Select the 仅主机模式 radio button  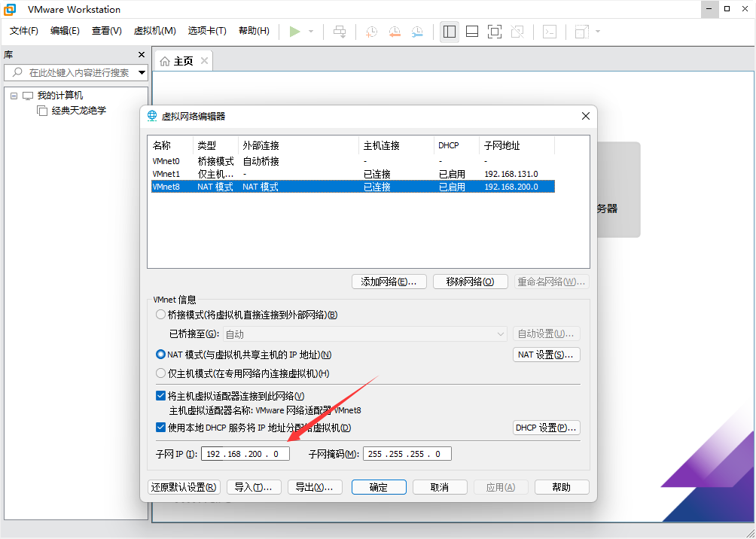[160, 373]
